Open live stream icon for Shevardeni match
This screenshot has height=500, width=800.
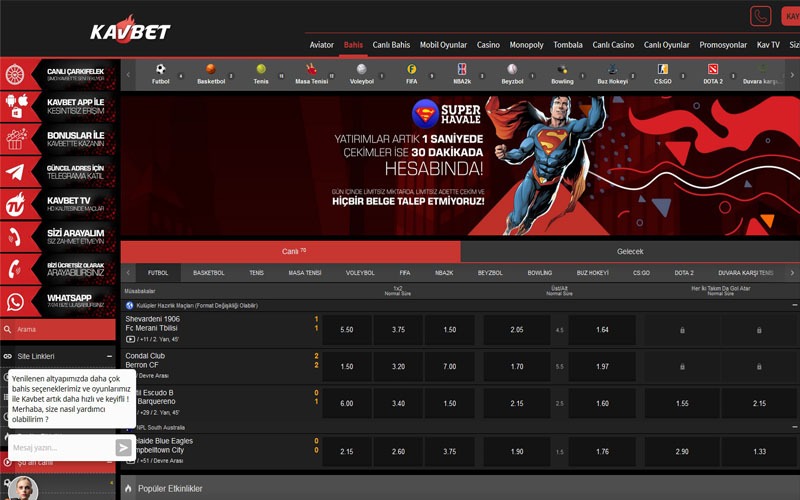131,340
